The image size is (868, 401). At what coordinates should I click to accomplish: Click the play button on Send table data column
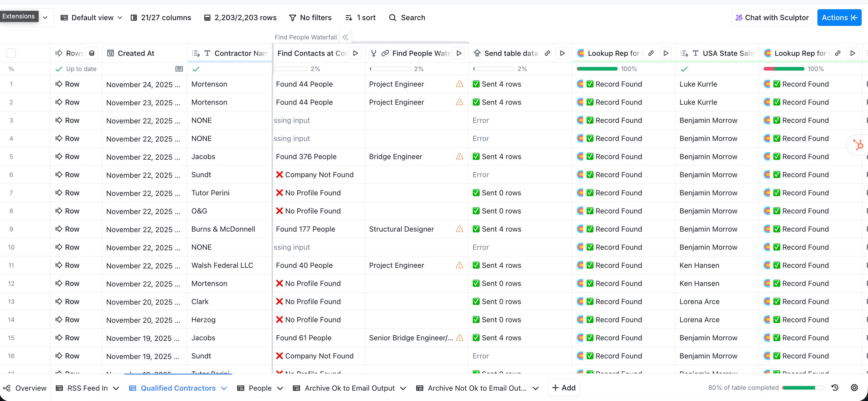[562, 53]
